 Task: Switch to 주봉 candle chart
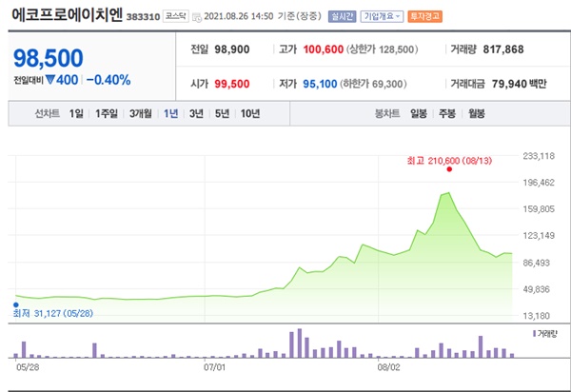coord(447,113)
